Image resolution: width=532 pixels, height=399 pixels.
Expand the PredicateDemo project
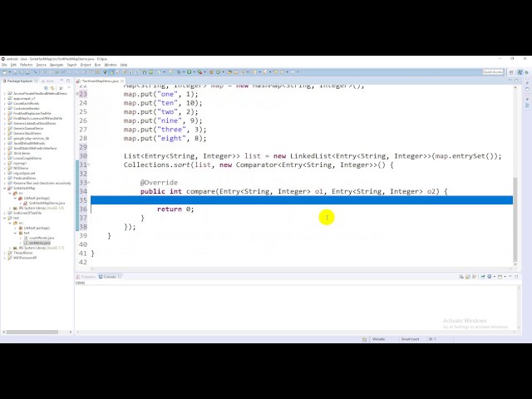[5, 178]
